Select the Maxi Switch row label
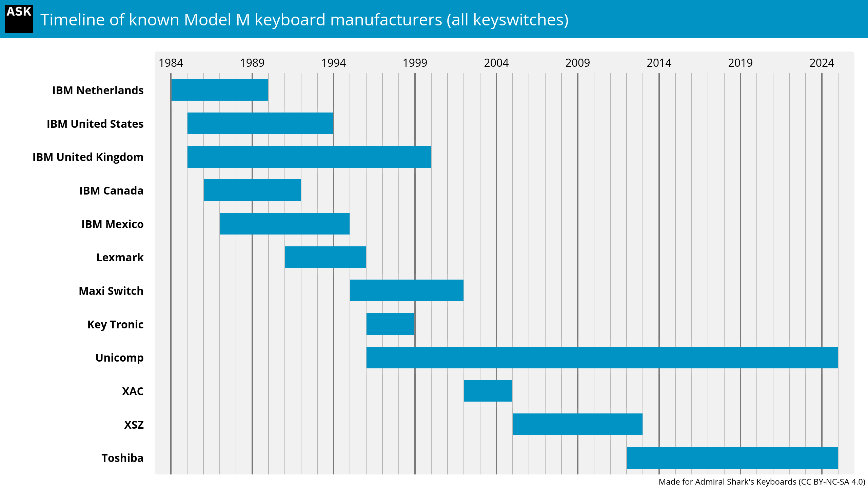 point(111,291)
